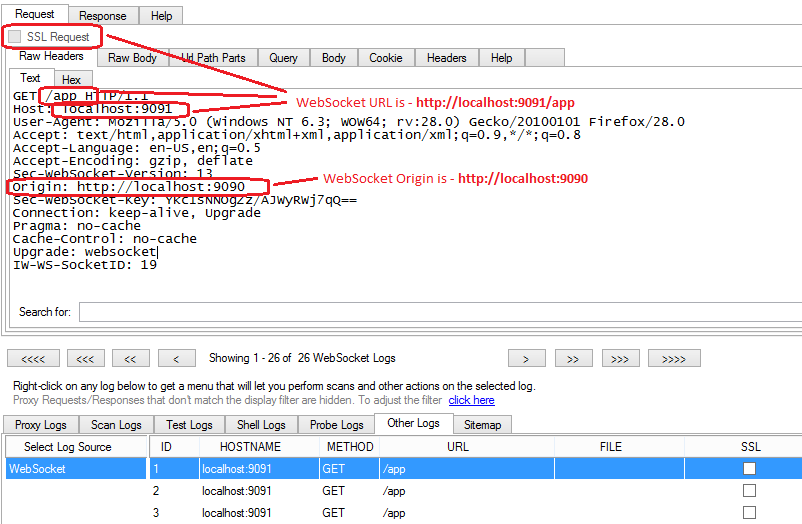Switch to Hex view tab

tap(71, 79)
